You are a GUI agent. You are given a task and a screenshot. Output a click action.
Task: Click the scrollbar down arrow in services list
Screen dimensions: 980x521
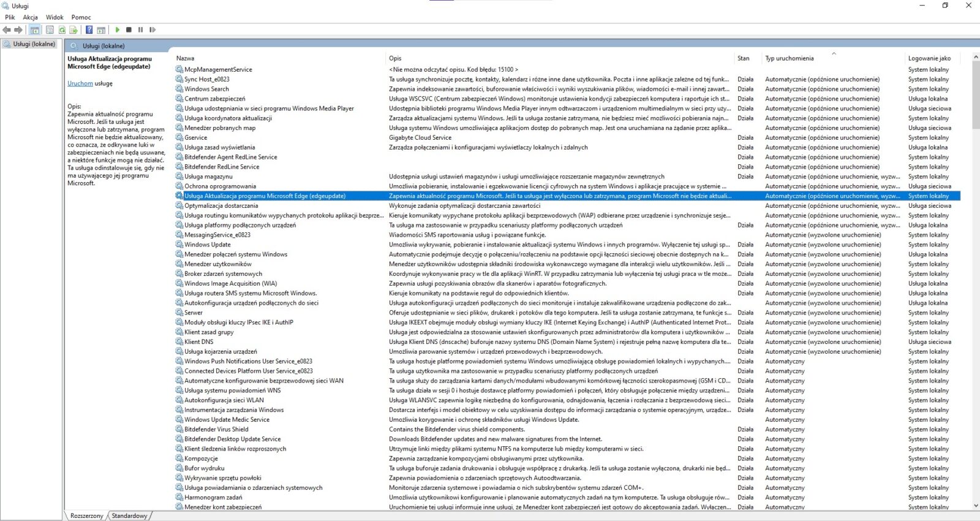pos(976,506)
